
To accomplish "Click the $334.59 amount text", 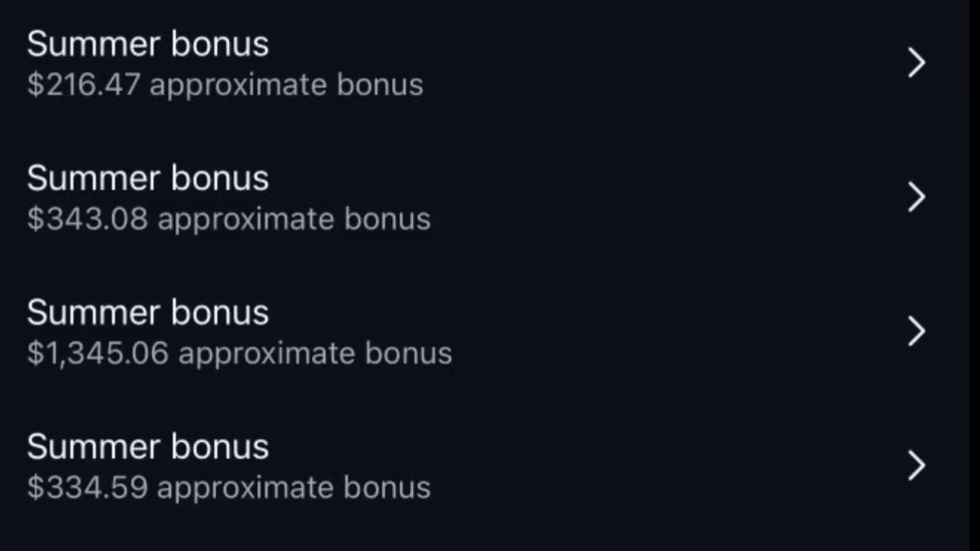I will point(87,488).
